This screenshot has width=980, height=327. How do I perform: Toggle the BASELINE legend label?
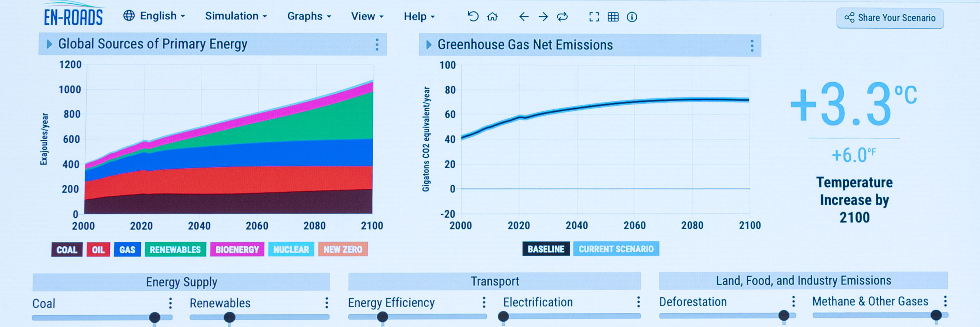tap(545, 249)
